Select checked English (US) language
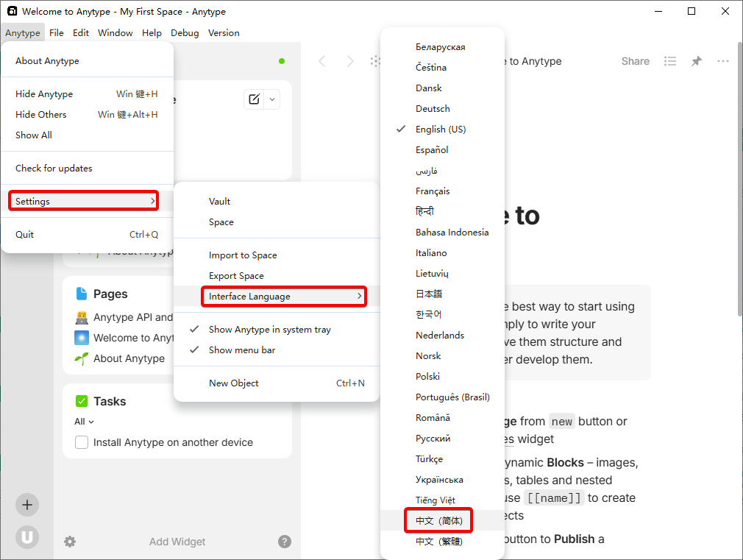Image resolution: width=743 pixels, height=560 pixels. click(x=442, y=129)
